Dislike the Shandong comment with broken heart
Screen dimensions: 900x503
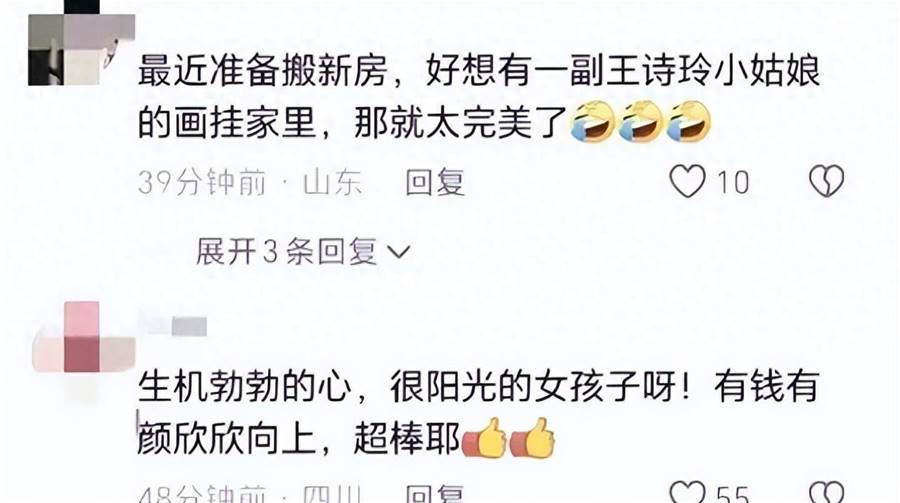point(827,181)
